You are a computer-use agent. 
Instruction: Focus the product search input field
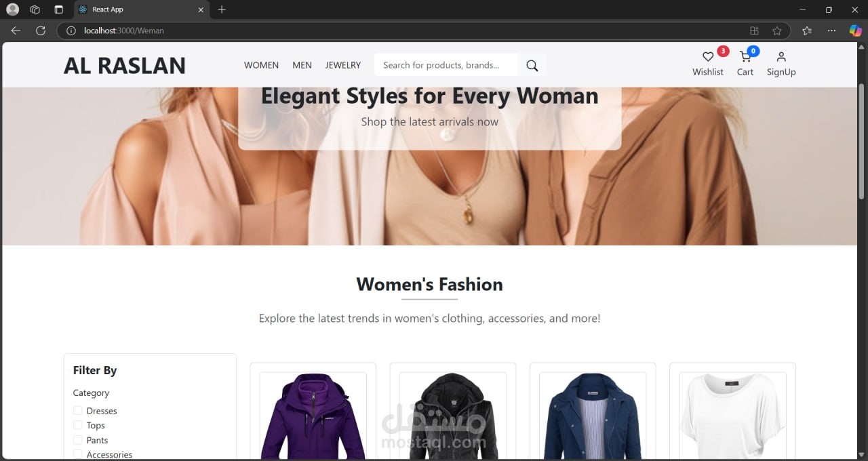tap(446, 65)
